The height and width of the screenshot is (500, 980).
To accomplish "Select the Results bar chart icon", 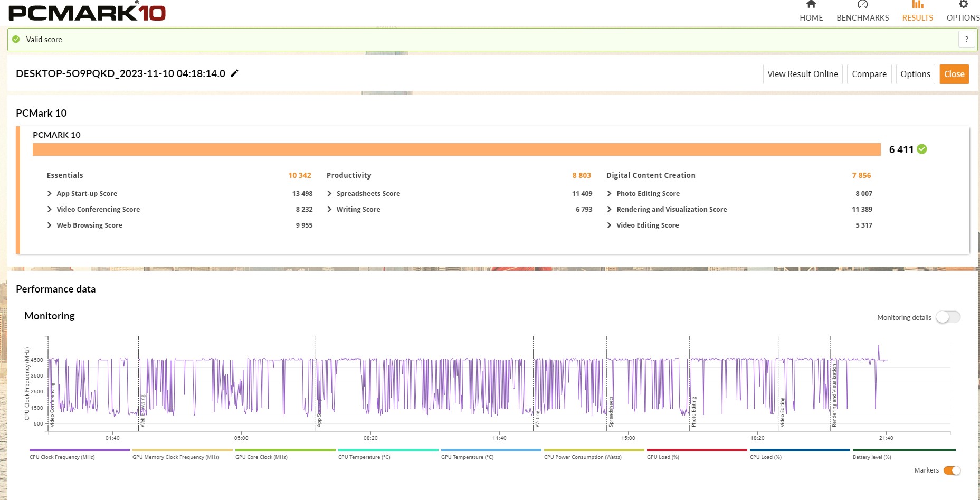I will 917,5.
